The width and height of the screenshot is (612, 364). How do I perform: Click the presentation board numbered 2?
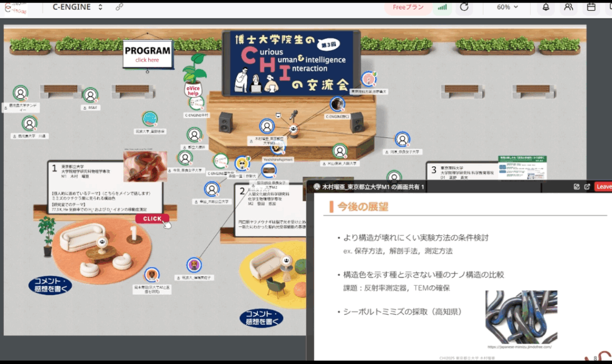click(271, 210)
